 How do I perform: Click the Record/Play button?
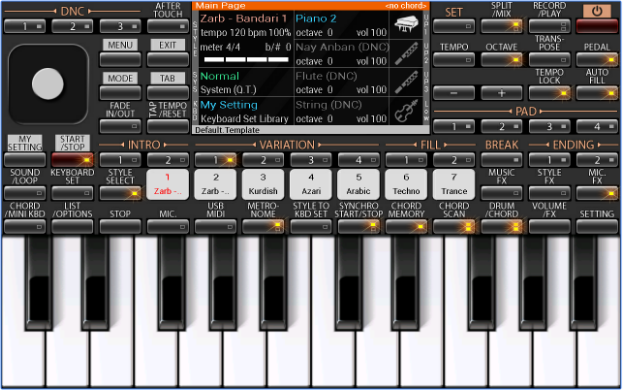549,27
